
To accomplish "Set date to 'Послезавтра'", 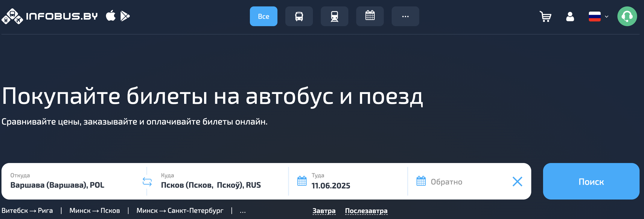I will tap(366, 211).
